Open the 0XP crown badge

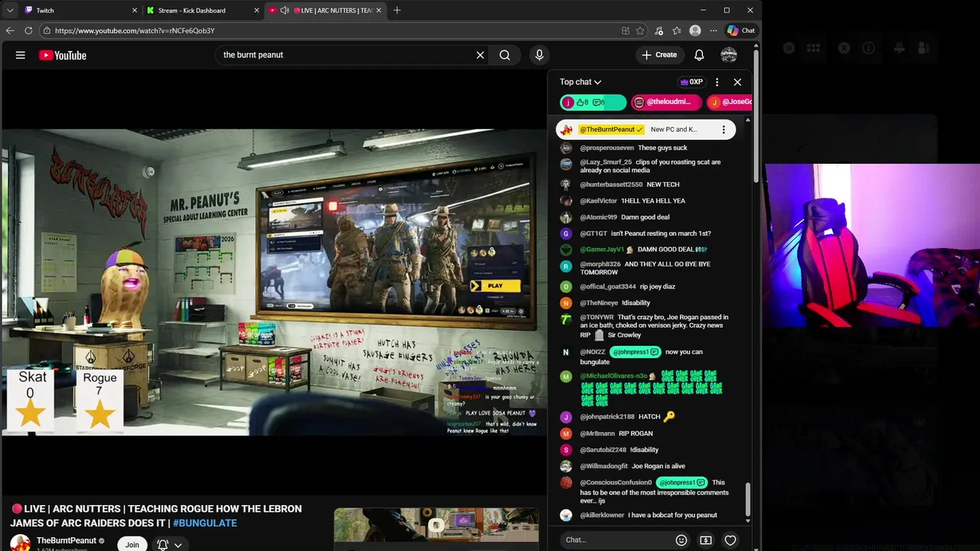[x=691, y=82]
